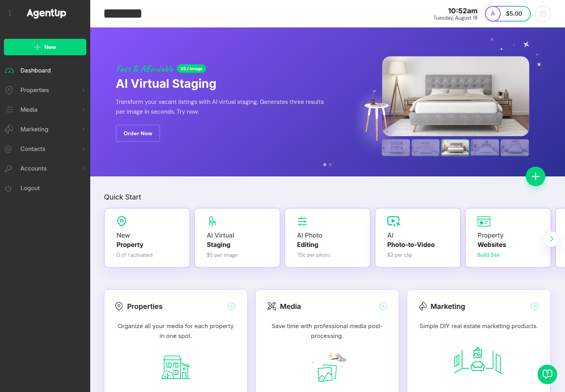Select the second bedroom style thumbnail
The width and height of the screenshot is (565, 392).
pos(425,148)
